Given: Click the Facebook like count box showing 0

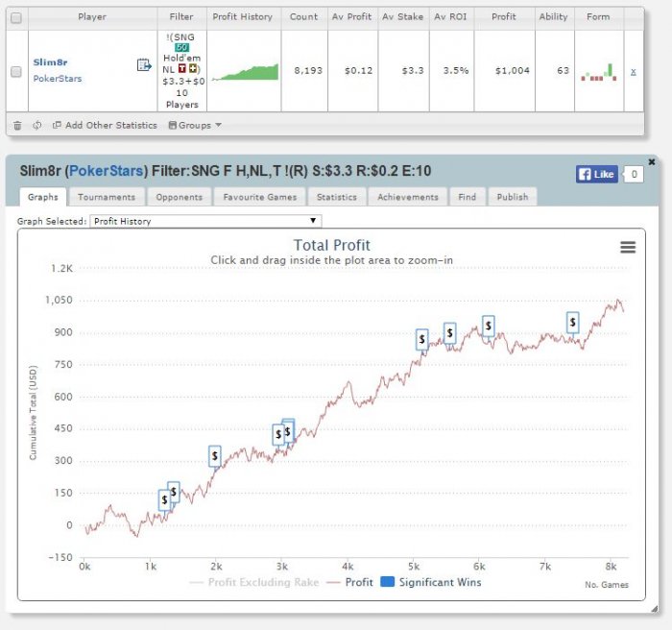Looking at the screenshot, I should (x=634, y=174).
